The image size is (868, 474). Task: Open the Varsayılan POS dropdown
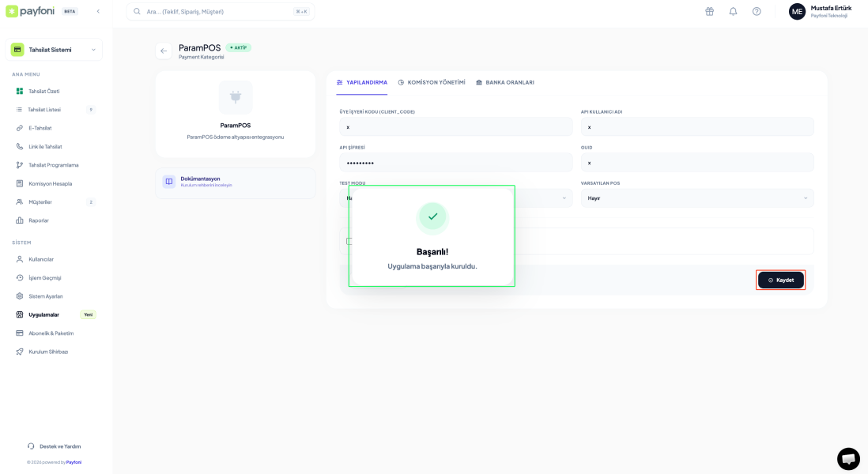pos(696,198)
